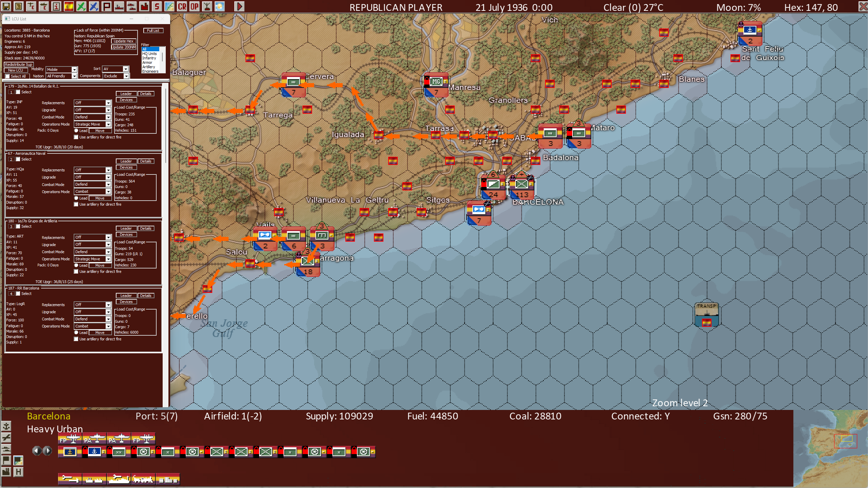Enable direct fire artillery for Aeronautica Naval
Screen dimensions: 868x488
point(76,204)
